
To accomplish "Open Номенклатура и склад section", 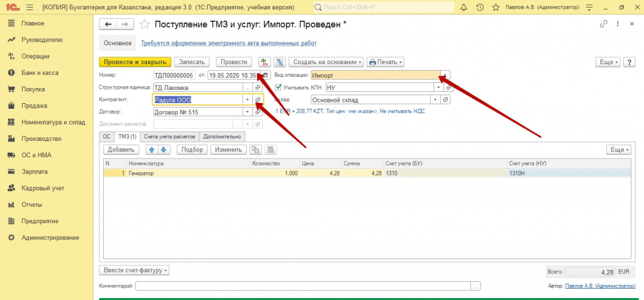I will [x=53, y=122].
